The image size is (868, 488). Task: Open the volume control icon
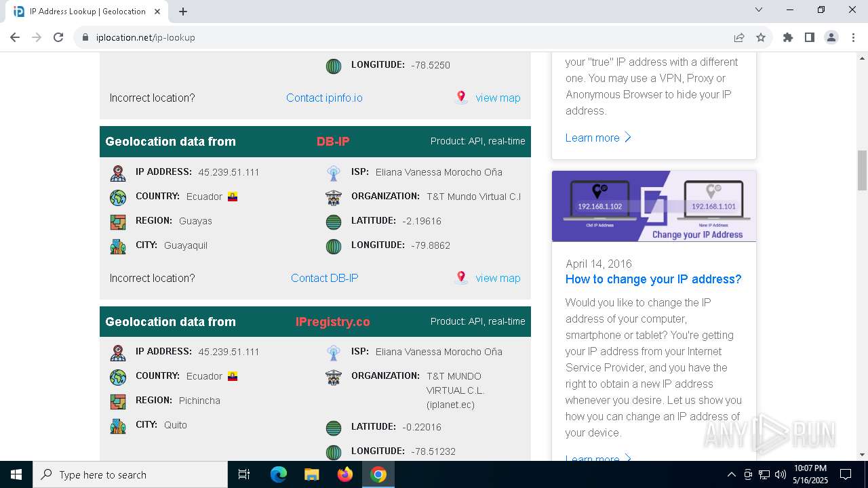780,474
